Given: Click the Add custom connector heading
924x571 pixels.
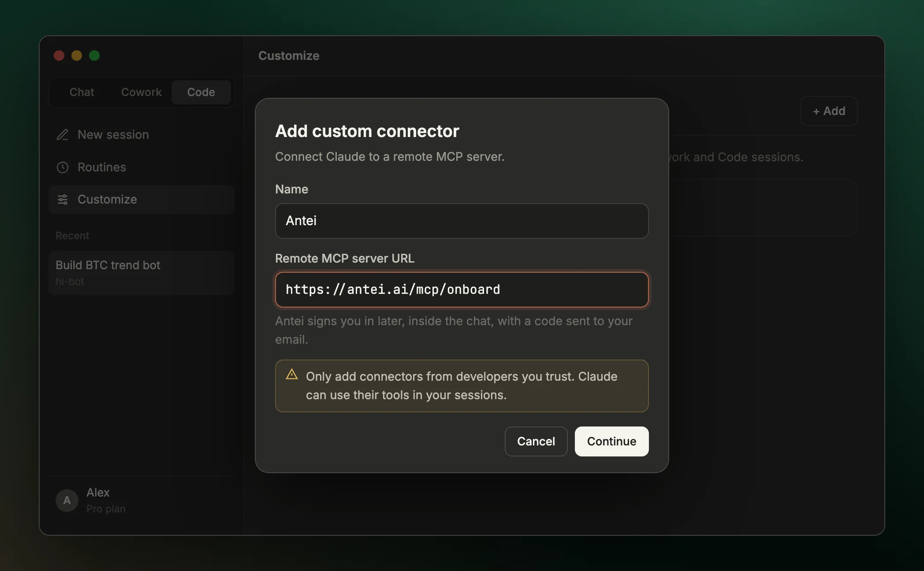Looking at the screenshot, I should pyautogui.click(x=367, y=131).
